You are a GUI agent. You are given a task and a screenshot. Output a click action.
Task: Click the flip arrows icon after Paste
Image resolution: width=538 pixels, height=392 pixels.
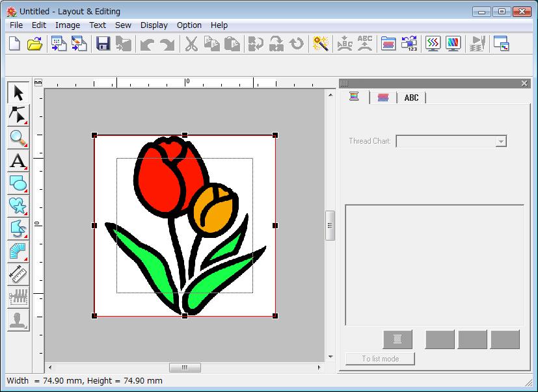click(256, 44)
